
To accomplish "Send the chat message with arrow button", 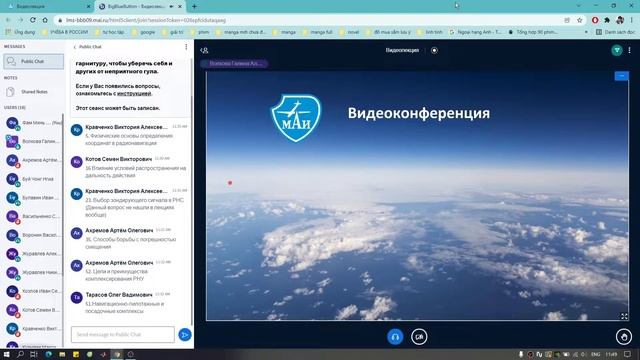I will click(185, 335).
